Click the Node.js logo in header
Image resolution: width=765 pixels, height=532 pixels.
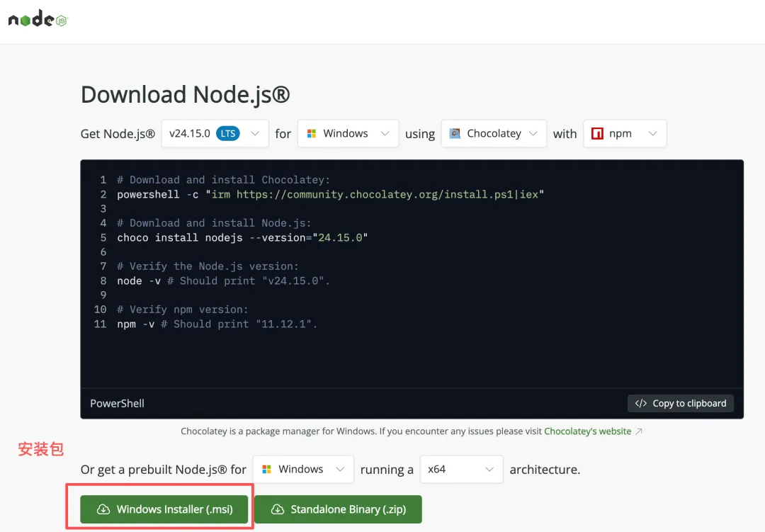point(37,20)
